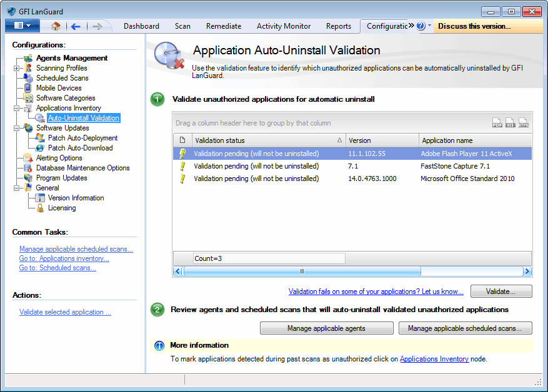Click the Auto-Uninstall Validation icon
This screenshot has width=548, height=392.
click(x=40, y=118)
